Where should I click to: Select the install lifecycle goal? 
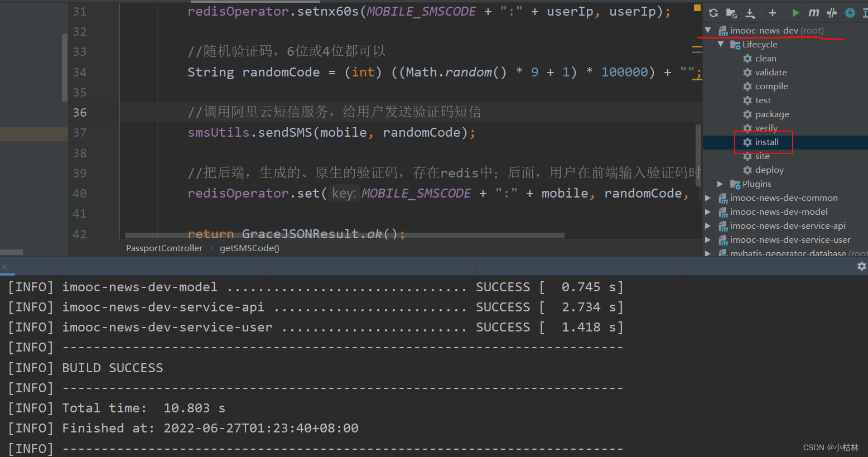[766, 142]
